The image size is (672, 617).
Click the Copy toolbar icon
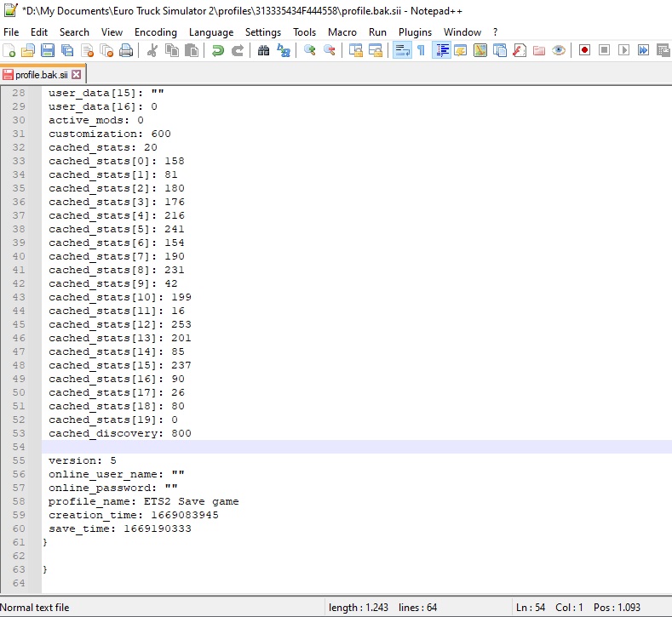coord(172,50)
